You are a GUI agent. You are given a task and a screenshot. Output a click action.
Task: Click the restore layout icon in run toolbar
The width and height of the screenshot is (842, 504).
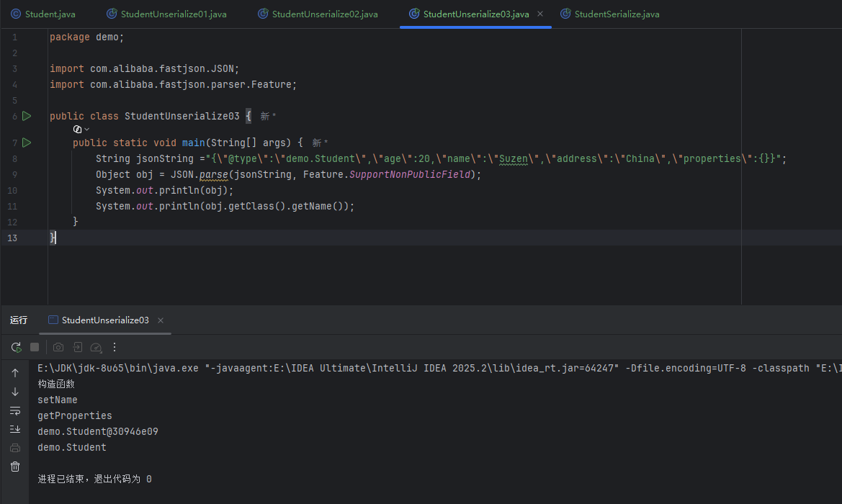[77, 347]
